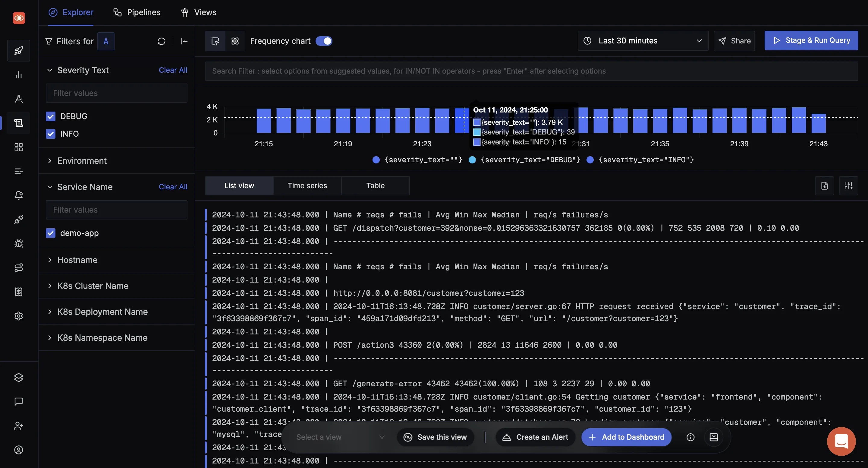
Task: Click the SigNoz eye logo
Action: 19,18
